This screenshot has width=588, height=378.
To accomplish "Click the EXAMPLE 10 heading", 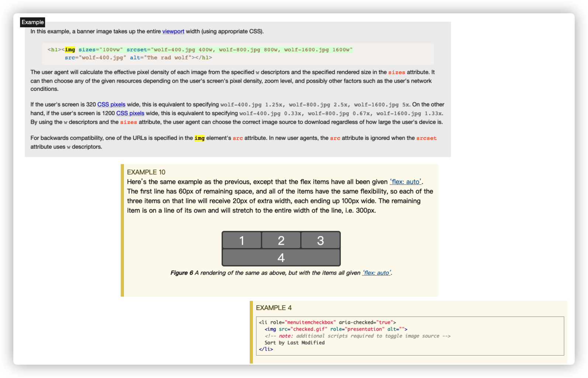I will pyautogui.click(x=146, y=172).
